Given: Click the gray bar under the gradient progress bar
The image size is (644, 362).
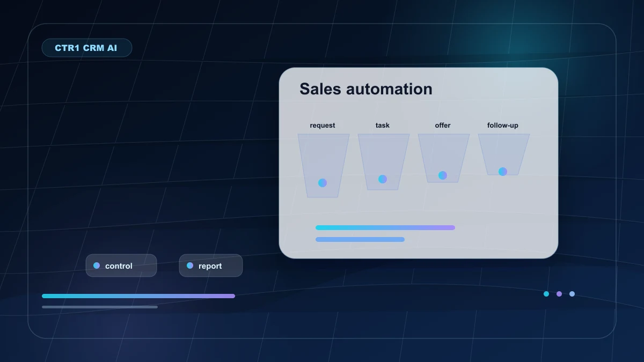Looking at the screenshot, I should [100, 307].
